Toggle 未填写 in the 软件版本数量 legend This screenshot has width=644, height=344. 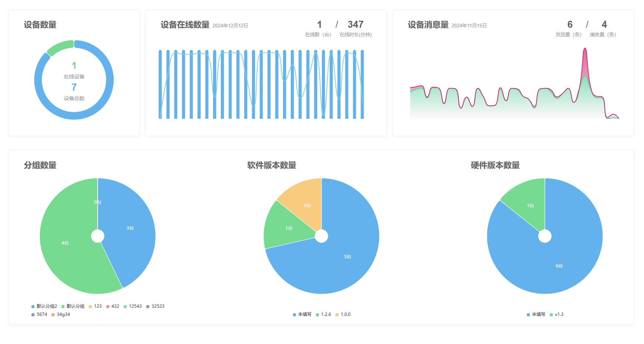click(x=302, y=314)
